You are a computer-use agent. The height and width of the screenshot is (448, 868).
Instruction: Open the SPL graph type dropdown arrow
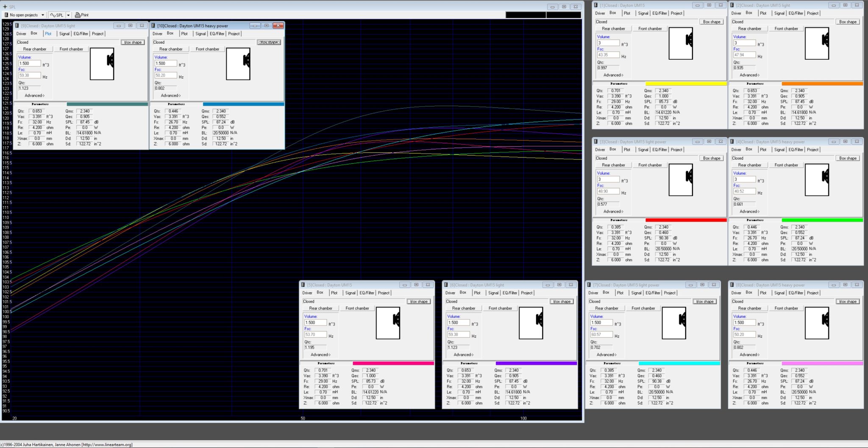(68, 15)
